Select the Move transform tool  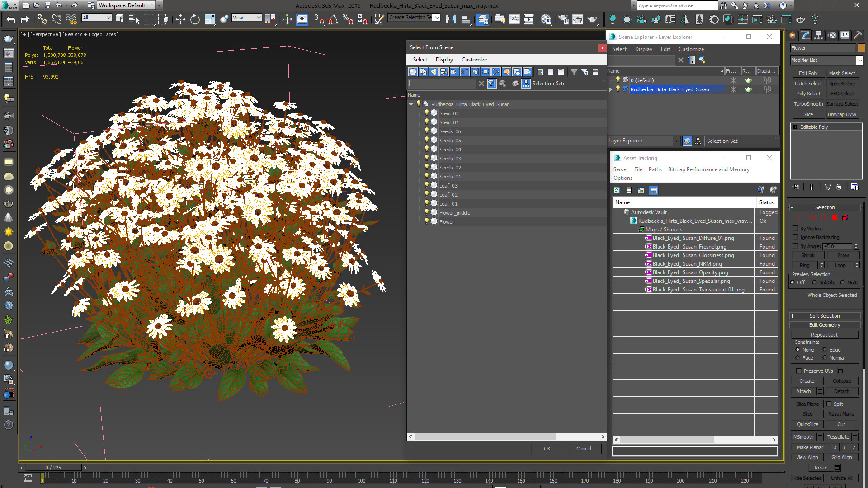tap(180, 19)
